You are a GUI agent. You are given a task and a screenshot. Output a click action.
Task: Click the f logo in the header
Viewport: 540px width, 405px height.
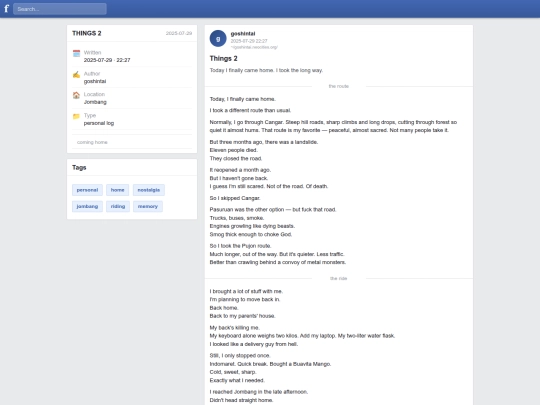click(6, 9)
